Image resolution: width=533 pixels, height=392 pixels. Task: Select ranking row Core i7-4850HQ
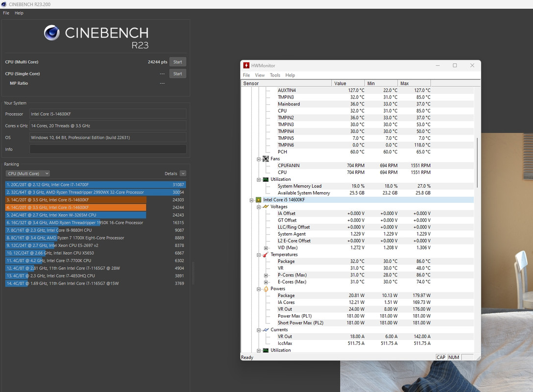click(x=96, y=276)
